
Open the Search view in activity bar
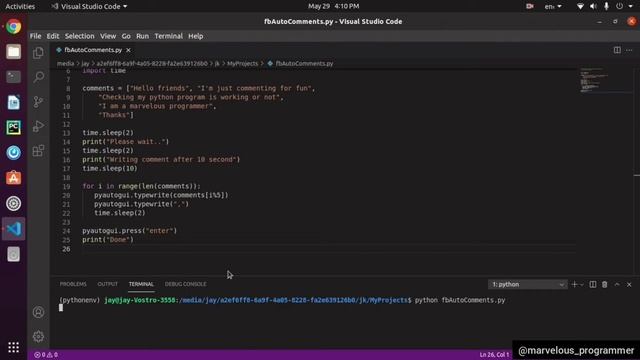point(38,77)
